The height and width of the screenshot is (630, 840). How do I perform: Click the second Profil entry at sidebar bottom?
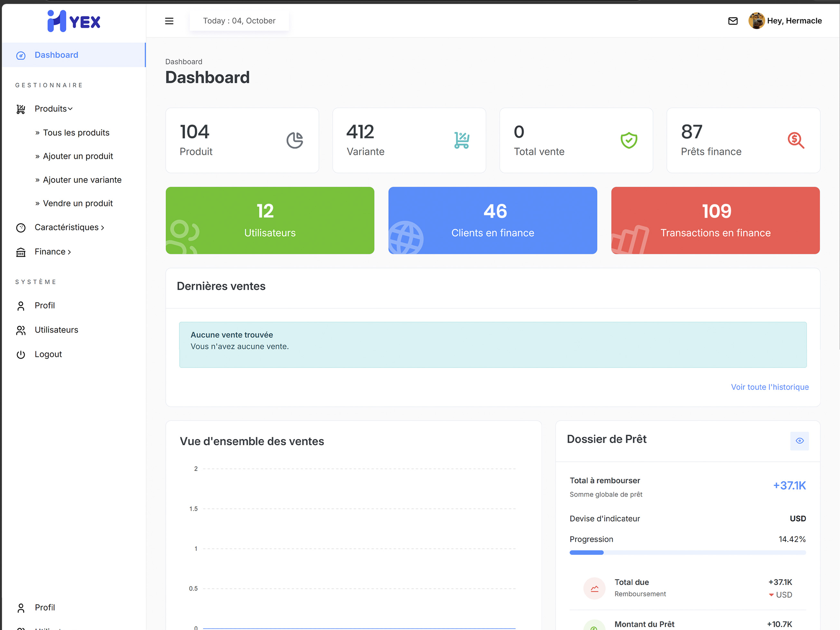point(45,607)
